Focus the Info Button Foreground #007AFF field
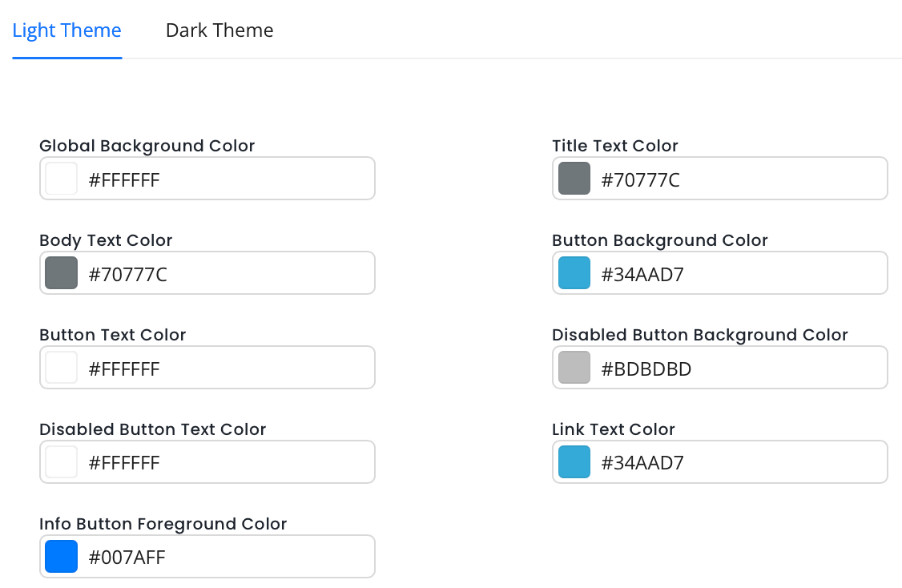The width and height of the screenshot is (902, 588). pyautogui.click(x=224, y=558)
